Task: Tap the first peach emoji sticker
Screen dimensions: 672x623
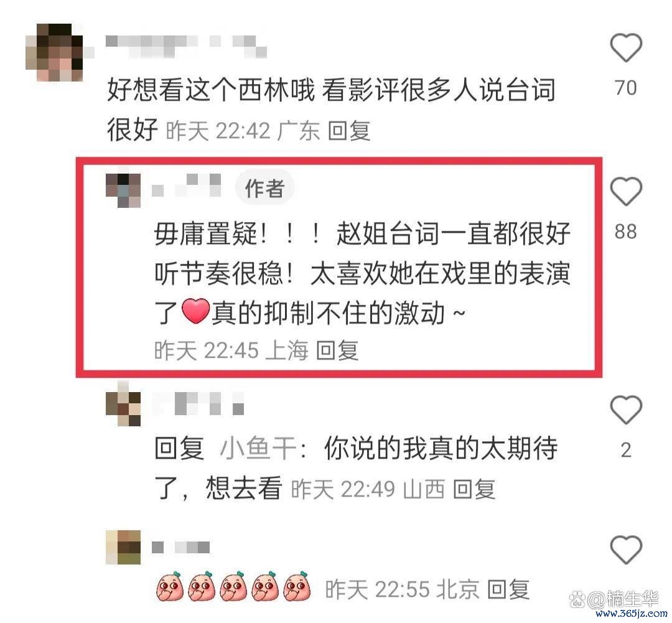Action: [170, 587]
